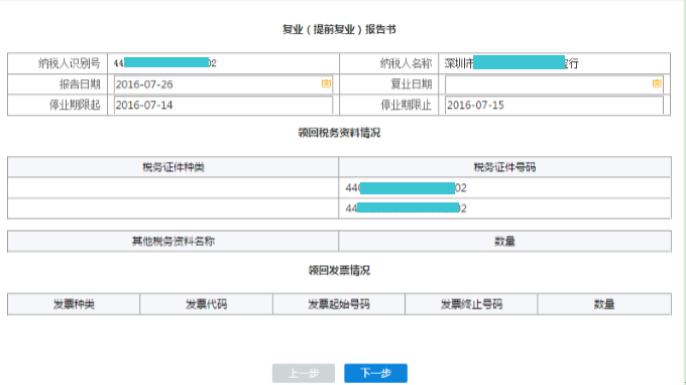Click the 纳税人识别号 value cell
The image size is (686, 385).
coord(223,63)
